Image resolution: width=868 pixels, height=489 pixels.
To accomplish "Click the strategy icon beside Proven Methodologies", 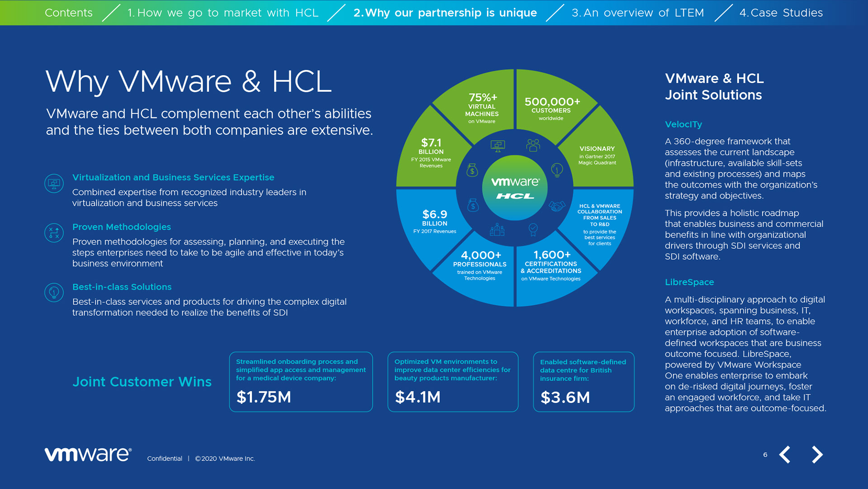I will point(54,233).
